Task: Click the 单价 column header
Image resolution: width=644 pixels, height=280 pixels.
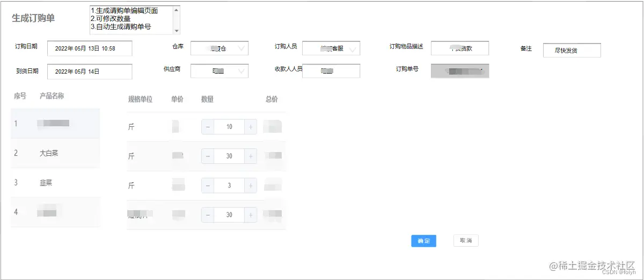Action: [x=178, y=99]
